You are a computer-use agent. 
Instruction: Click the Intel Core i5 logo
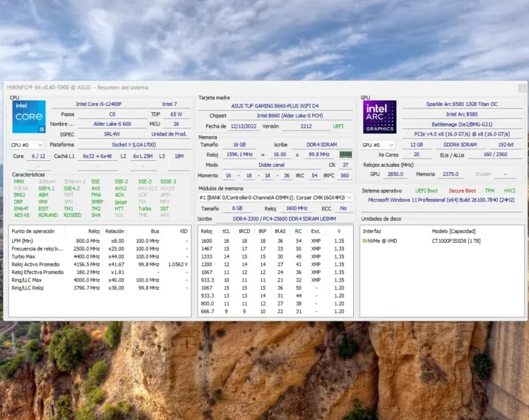click(29, 116)
